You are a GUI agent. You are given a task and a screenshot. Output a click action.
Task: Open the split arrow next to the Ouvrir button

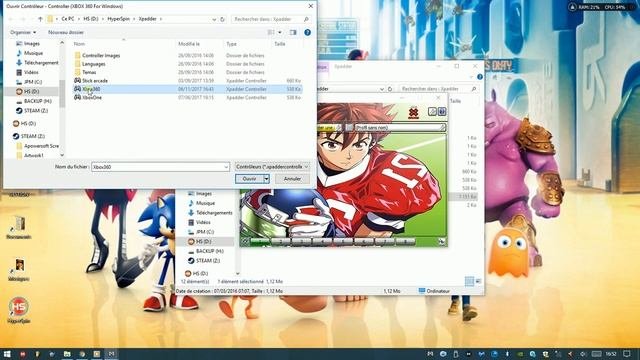(x=266, y=179)
